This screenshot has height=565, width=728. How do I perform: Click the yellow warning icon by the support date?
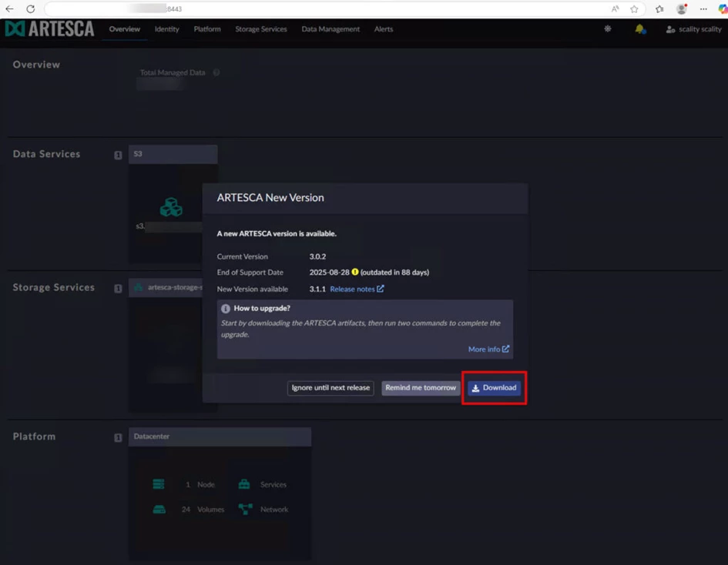[355, 272]
